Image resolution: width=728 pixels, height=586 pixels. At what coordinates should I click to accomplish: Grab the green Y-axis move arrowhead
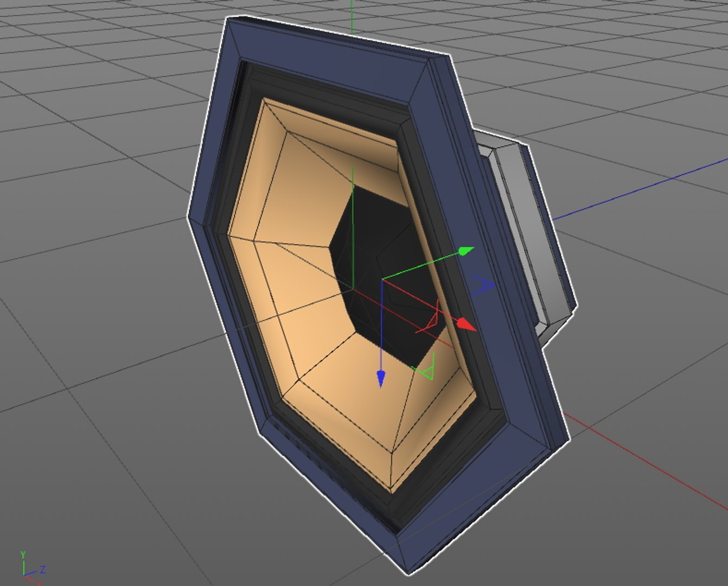point(467,251)
